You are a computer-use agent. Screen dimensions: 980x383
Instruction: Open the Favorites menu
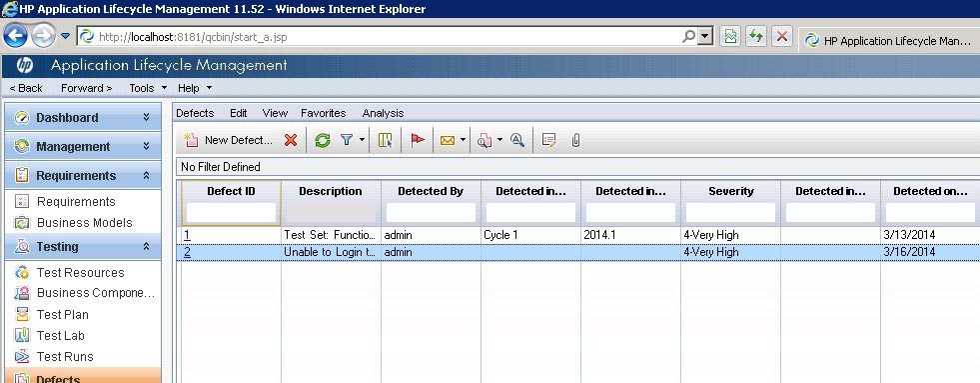323,113
